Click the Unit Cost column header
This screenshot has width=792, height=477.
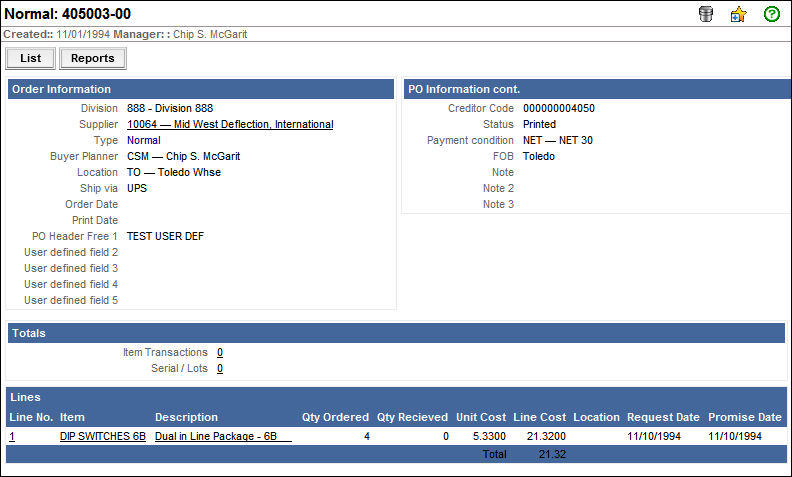point(481,417)
